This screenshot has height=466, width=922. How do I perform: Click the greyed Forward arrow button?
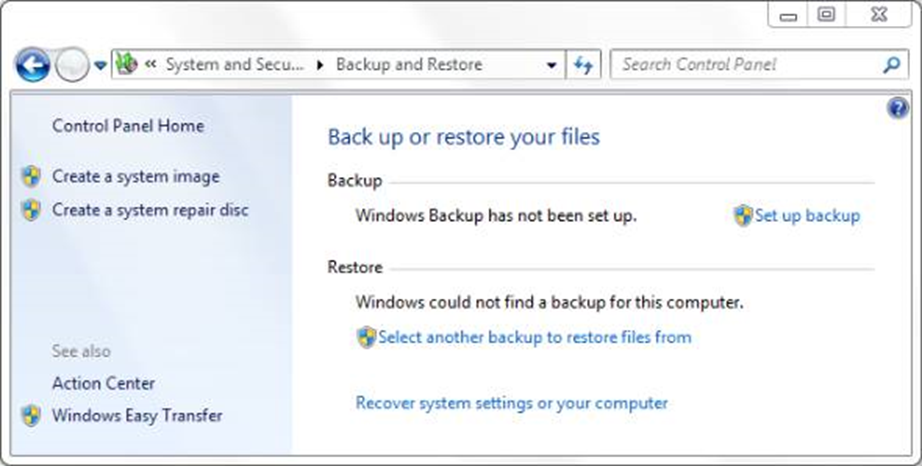72,66
